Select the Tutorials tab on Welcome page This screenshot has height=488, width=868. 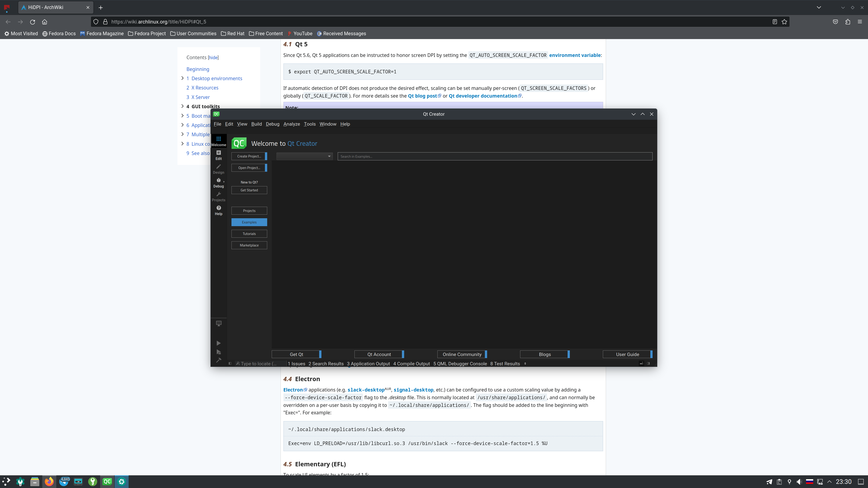pyautogui.click(x=249, y=234)
